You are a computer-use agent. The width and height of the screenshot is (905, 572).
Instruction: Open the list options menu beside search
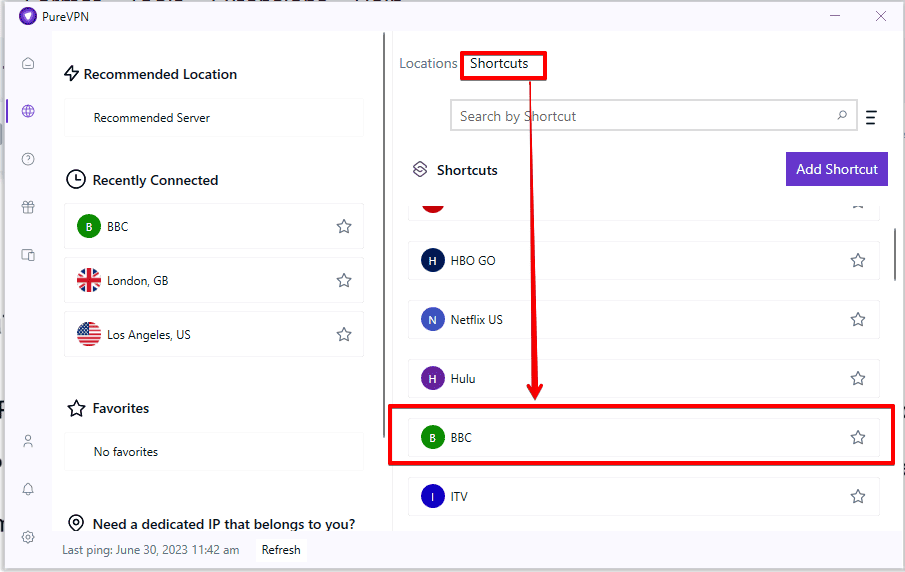click(871, 117)
